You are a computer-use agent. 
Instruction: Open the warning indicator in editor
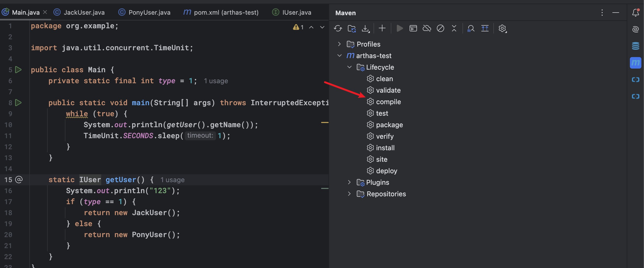[298, 27]
